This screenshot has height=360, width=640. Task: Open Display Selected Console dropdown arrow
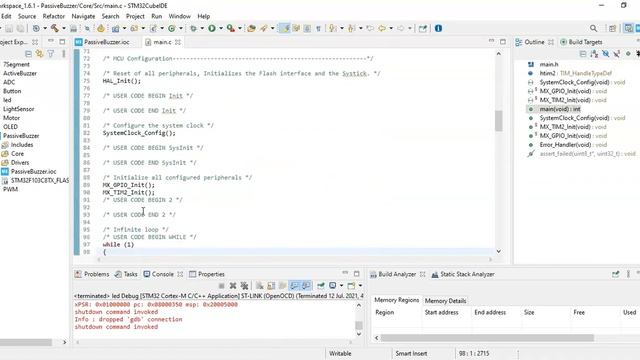pyautogui.click(x=341, y=286)
